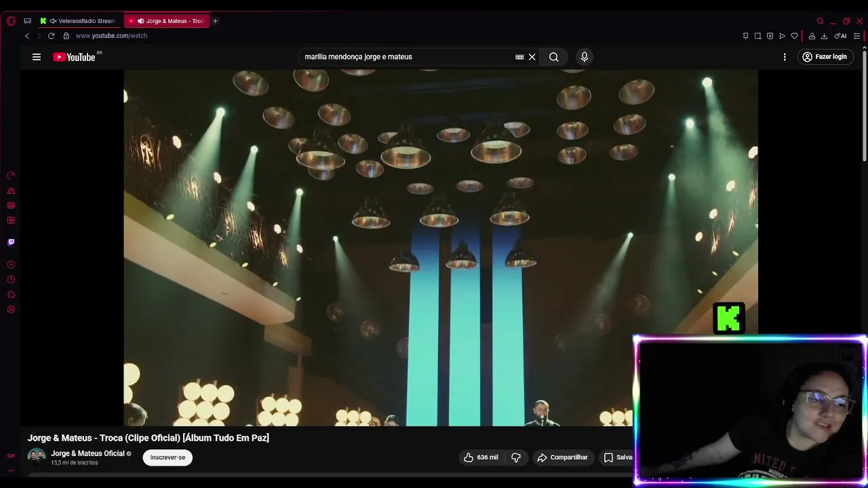Open the M messenger icon in sidebar

11,220
